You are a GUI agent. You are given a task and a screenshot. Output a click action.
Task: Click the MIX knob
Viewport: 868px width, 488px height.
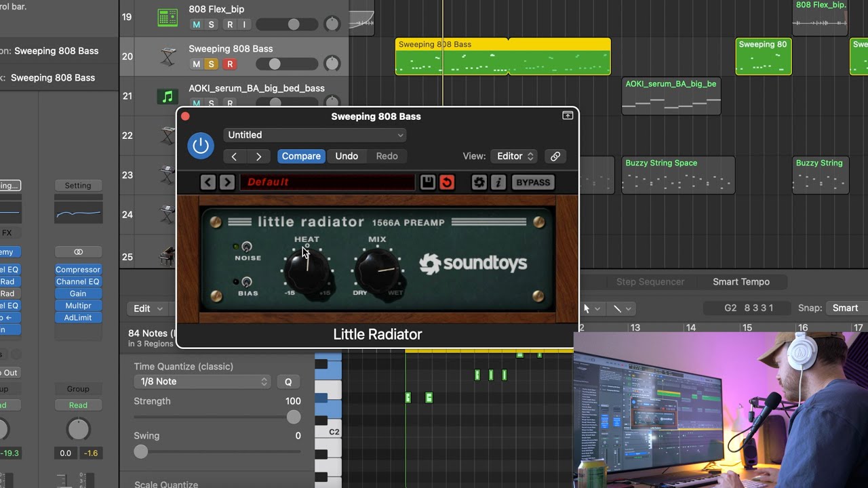(378, 271)
